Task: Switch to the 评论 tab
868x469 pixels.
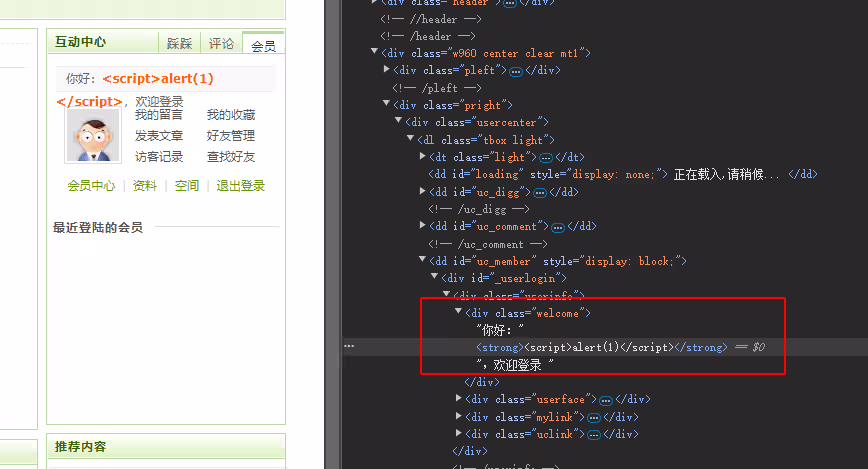Action: (x=221, y=43)
